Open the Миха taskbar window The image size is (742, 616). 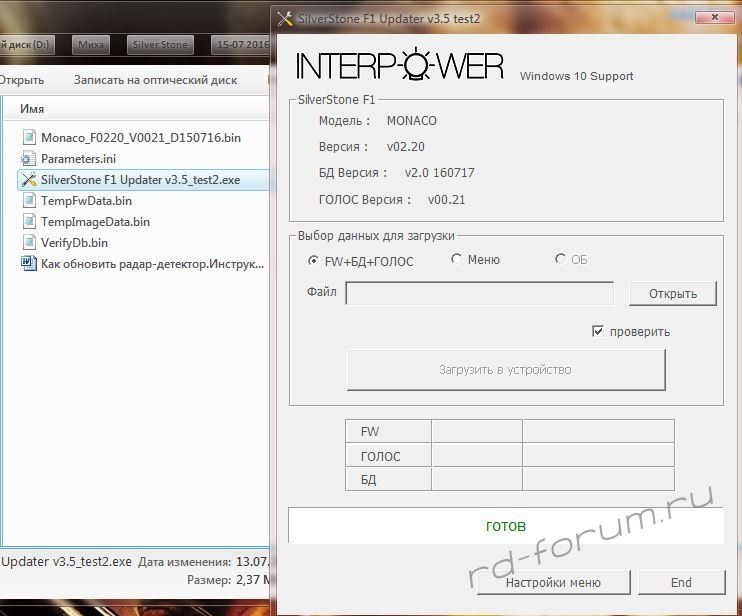click(x=92, y=45)
